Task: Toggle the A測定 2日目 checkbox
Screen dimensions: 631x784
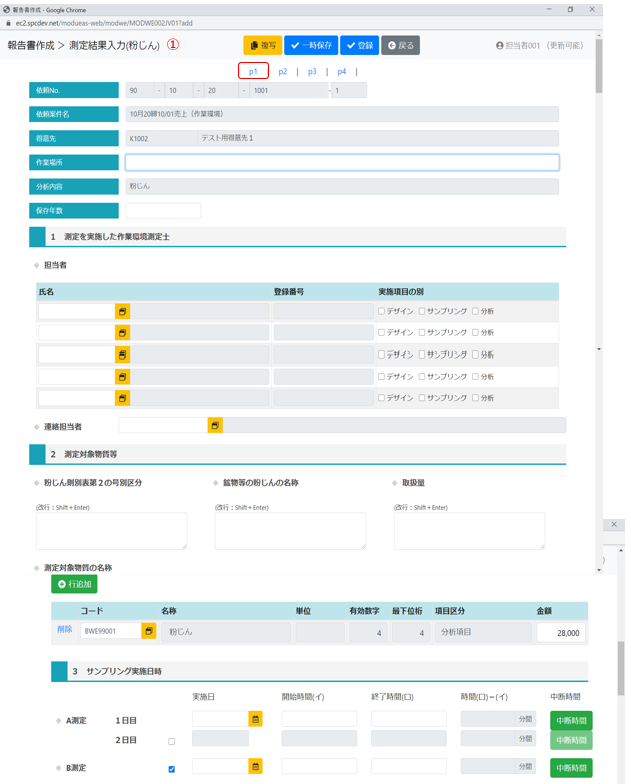Action: (x=172, y=742)
